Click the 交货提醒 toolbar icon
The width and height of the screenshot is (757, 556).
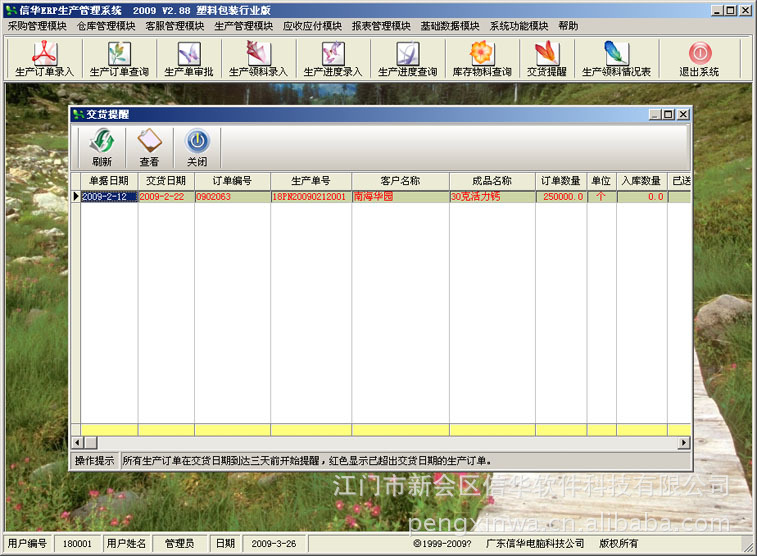pyautogui.click(x=546, y=59)
